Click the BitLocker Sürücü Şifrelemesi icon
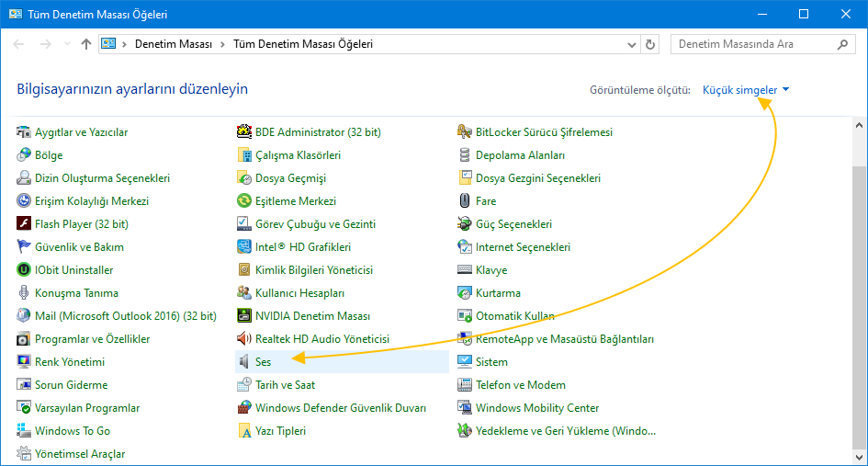Viewport: 868px width, 466px height. (x=465, y=131)
